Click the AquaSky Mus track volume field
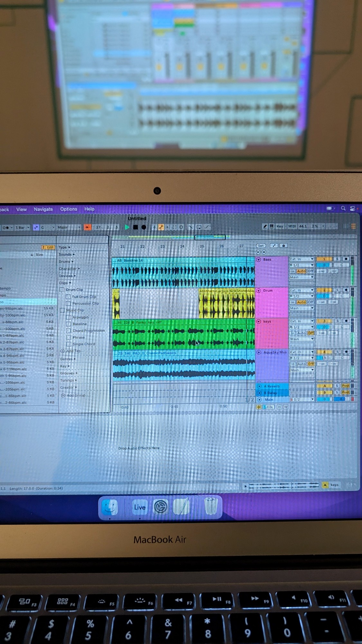 click(x=324, y=358)
